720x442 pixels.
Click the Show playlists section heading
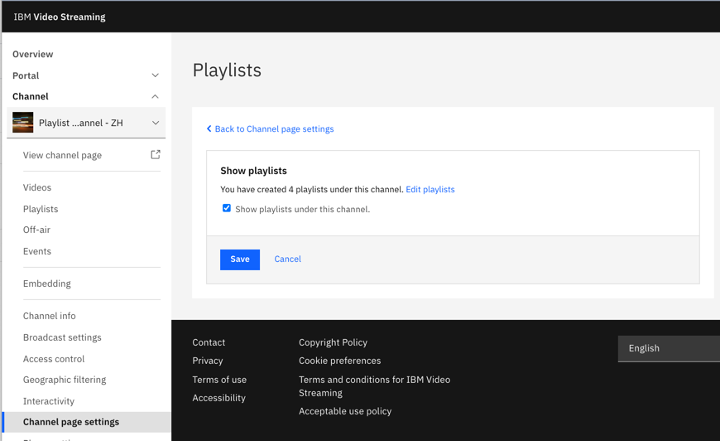coord(253,171)
